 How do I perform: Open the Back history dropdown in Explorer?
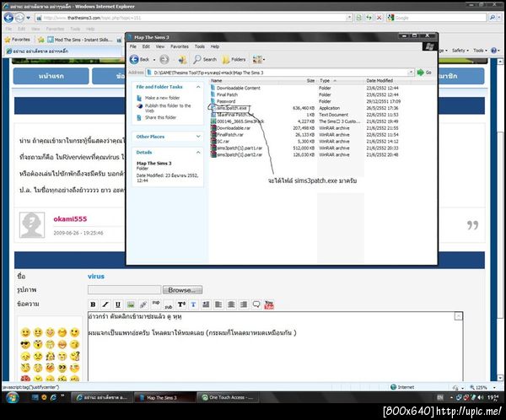[x=154, y=60]
